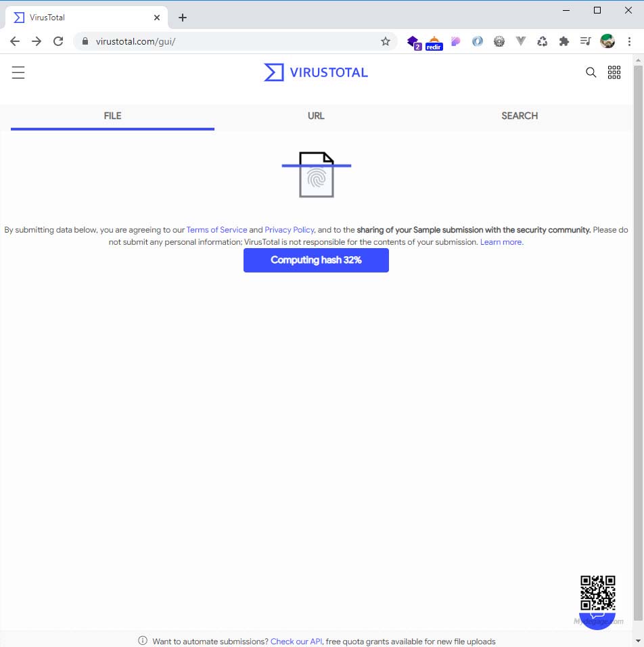Reload the page
This screenshot has height=647, width=644.
click(58, 41)
